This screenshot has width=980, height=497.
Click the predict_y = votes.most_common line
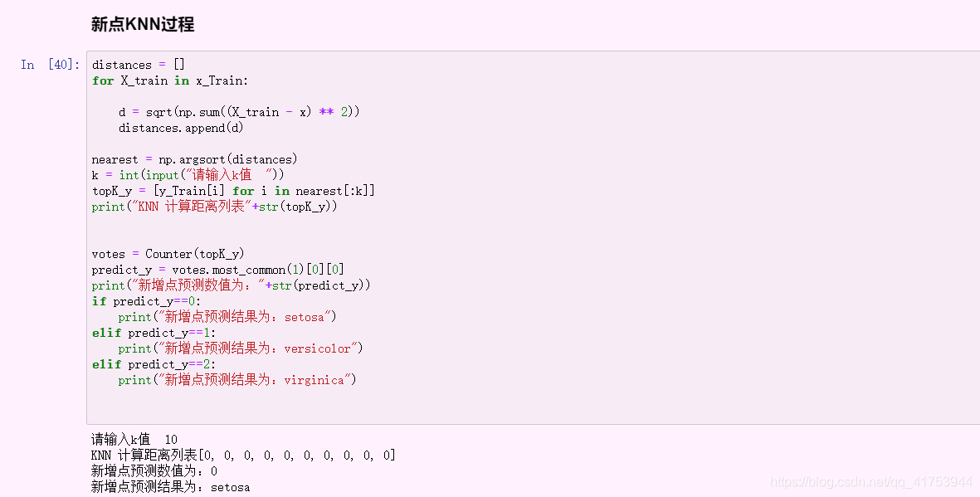click(217, 270)
